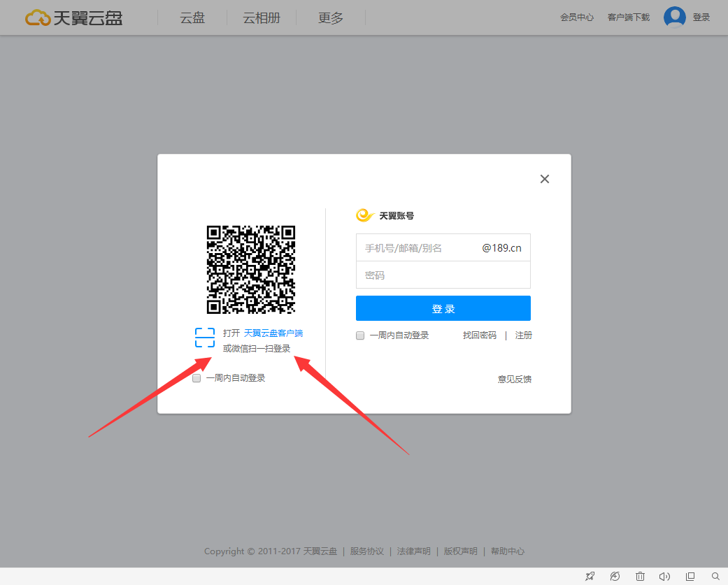Open 版权声明 in the footer
The width and height of the screenshot is (728, 585).
pyautogui.click(x=461, y=551)
